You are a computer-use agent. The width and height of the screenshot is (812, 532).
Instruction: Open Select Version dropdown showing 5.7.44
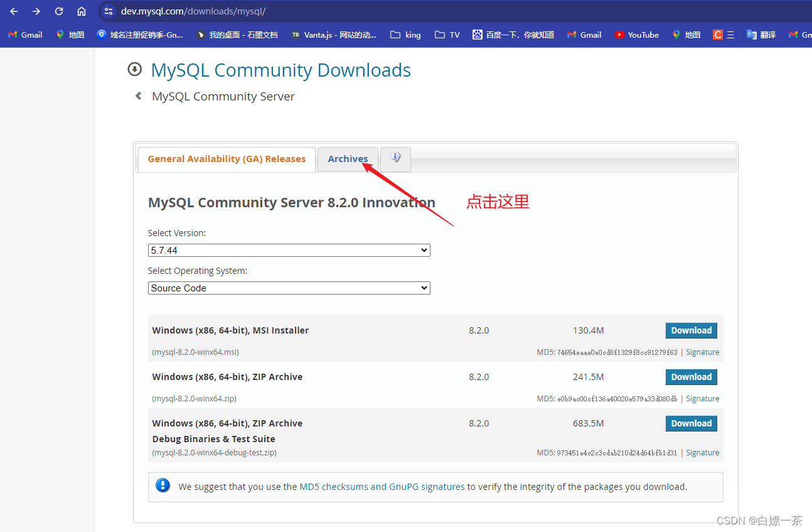pyautogui.click(x=289, y=250)
